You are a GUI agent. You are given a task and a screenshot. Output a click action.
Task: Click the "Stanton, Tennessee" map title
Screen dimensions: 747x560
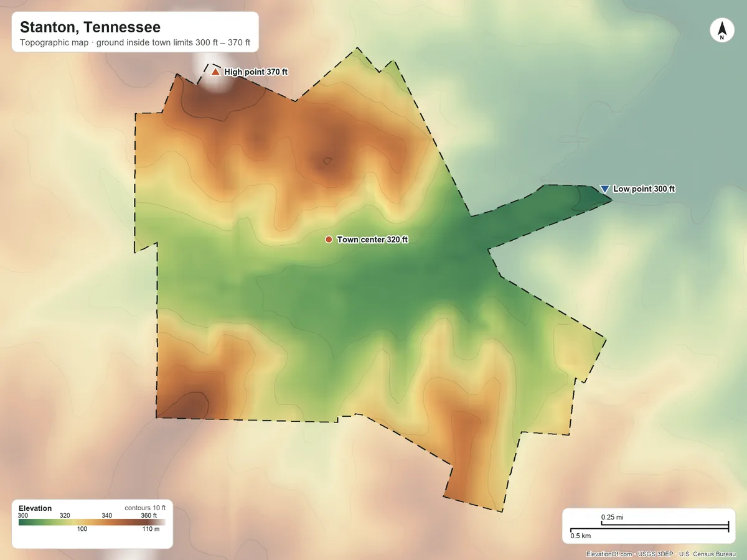pyautogui.click(x=90, y=27)
